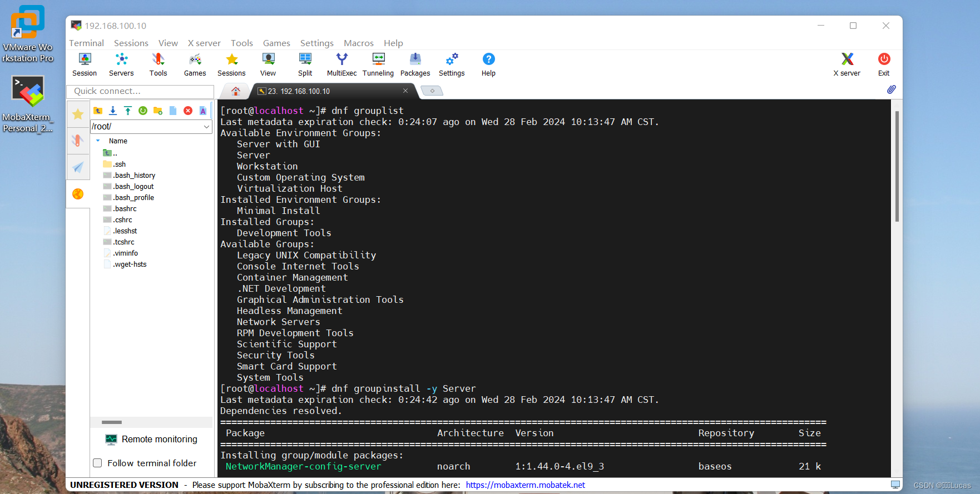This screenshot has width=980, height=494.
Task: Close the 192.168.100.10 session tab
Action: pos(405,91)
